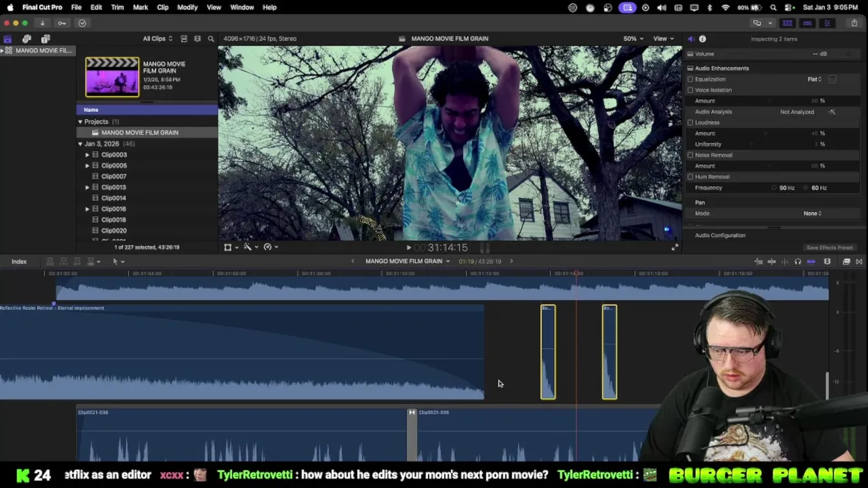Open MANGO MOVIE FILM GRAIN timeline title menu
Image resolution: width=868 pixels, height=488 pixels.
coord(408,262)
